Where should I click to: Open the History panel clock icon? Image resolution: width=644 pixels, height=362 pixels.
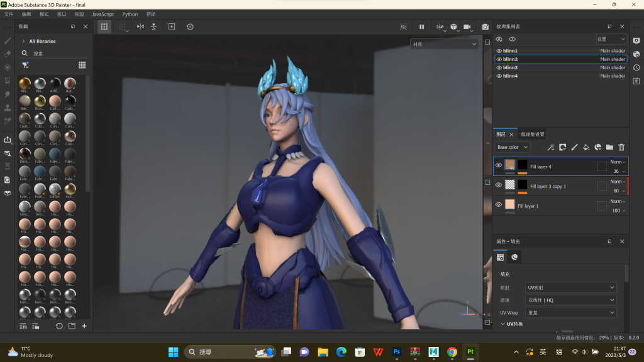(636, 68)
